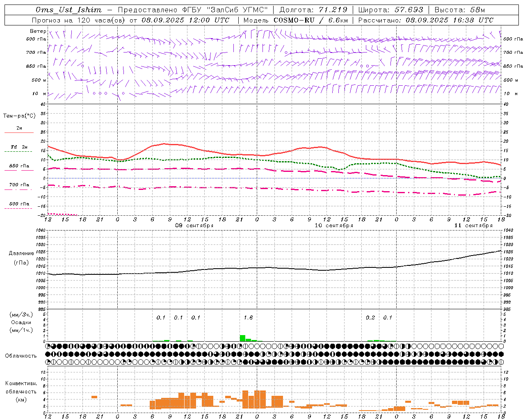Click the Осадки panel label

[x=21, y=322]
